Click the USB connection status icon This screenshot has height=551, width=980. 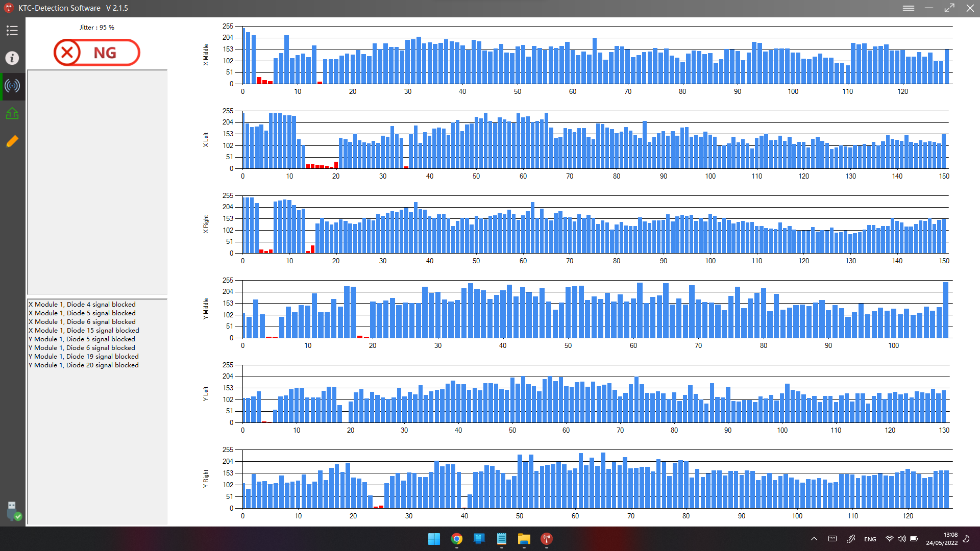tap(13, 511)
